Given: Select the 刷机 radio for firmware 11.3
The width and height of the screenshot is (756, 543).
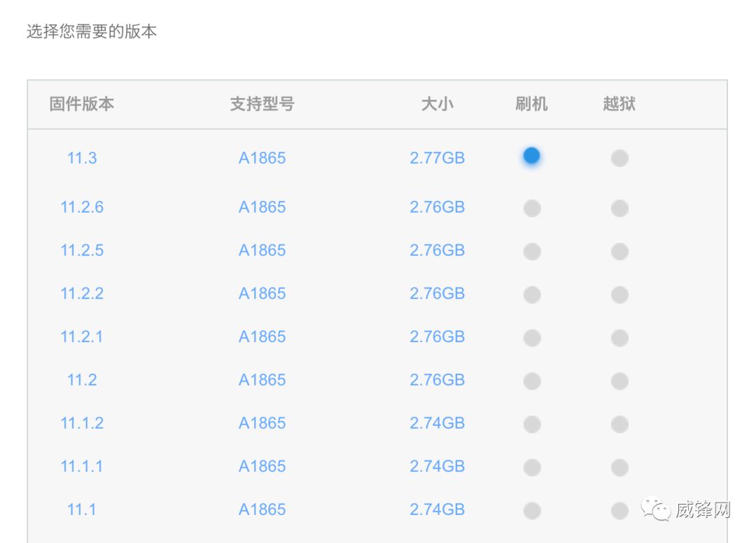Looking at the screenshot, I should coord(532,156).
